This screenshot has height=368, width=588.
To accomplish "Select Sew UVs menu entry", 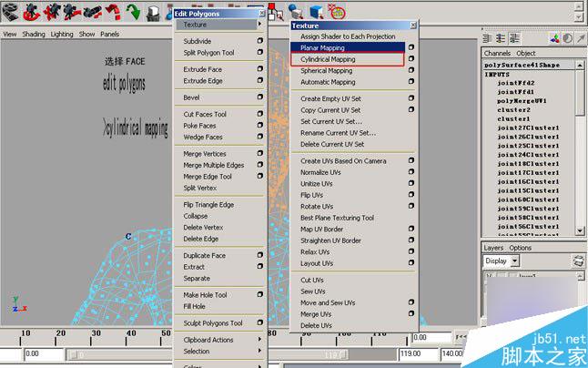I will pyautogui.click(x=313, y=291).
